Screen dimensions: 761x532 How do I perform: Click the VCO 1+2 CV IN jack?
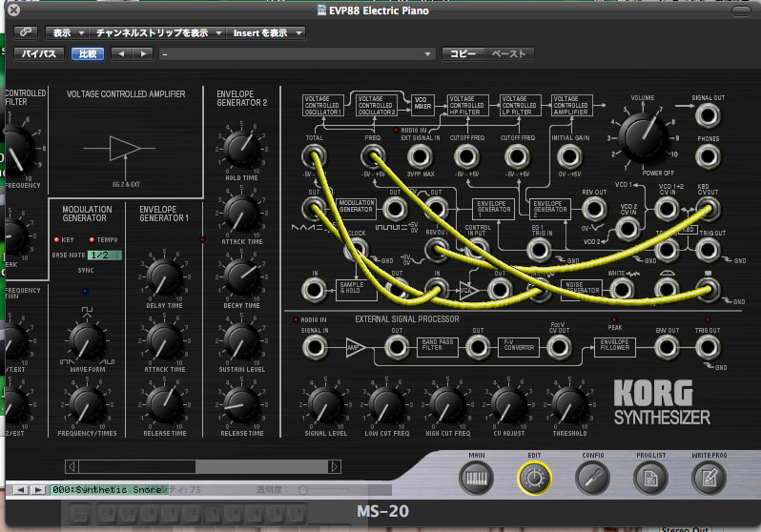point(667,209)
